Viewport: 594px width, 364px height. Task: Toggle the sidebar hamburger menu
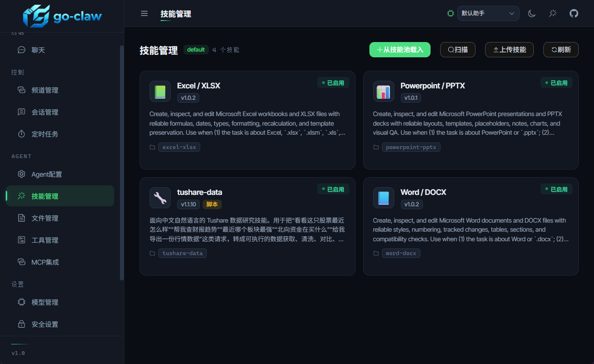[144, 13]
